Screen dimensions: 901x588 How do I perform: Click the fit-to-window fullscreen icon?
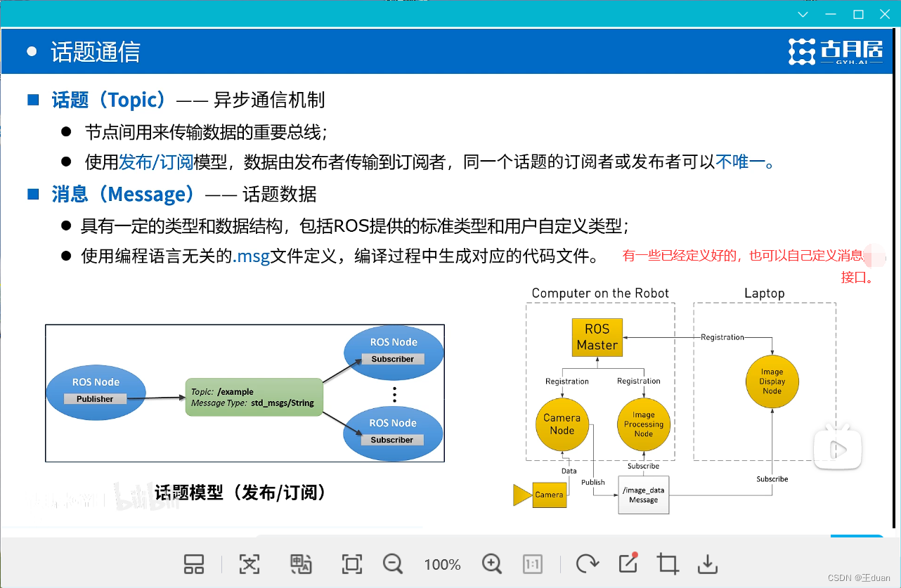tap(351, 564)
